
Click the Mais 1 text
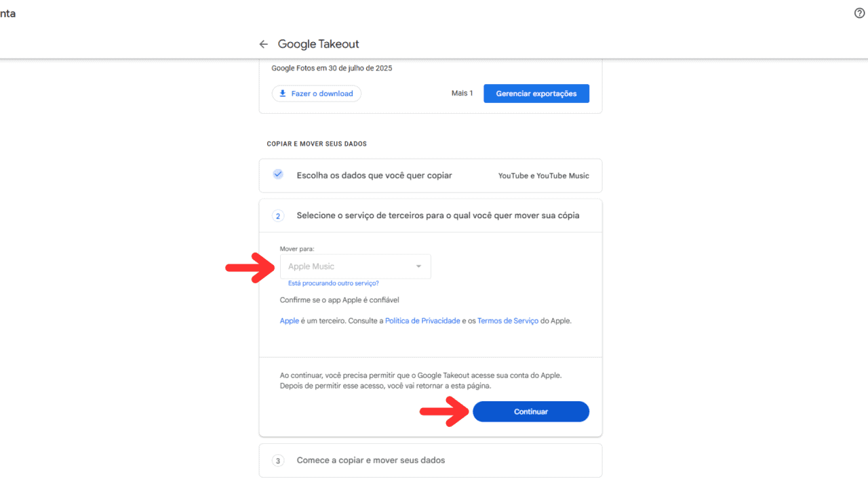click(462, 93)
